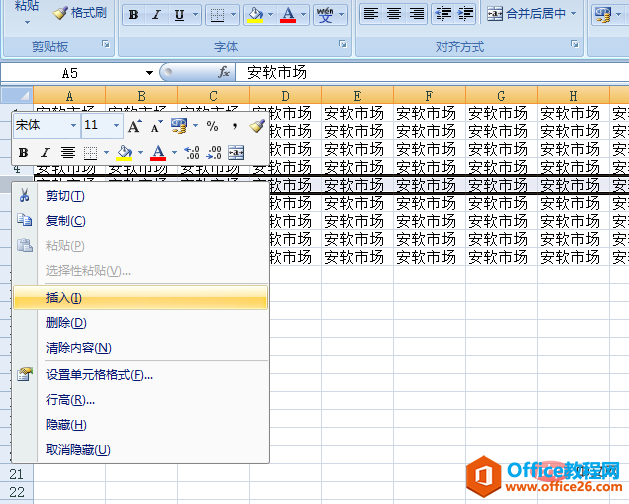629x504 pixels.
Task: Click the 格式刷 button in the ribbon
Action: [x=80, y=14]
